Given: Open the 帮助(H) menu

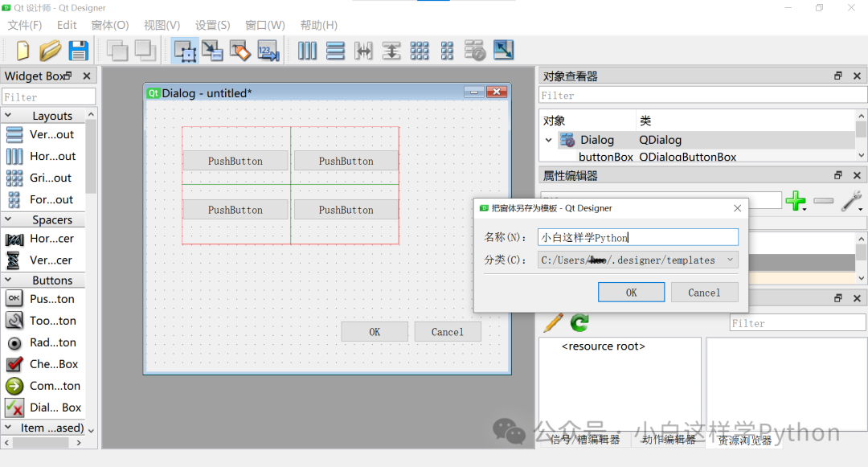Looking at the screenshot, I should click(319, 25).
